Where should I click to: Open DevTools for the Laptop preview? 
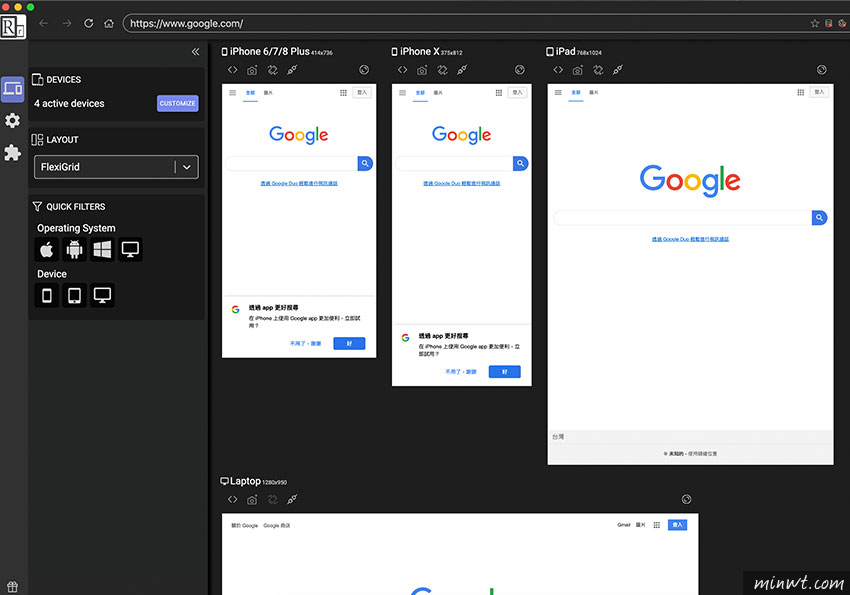point(233,500)
